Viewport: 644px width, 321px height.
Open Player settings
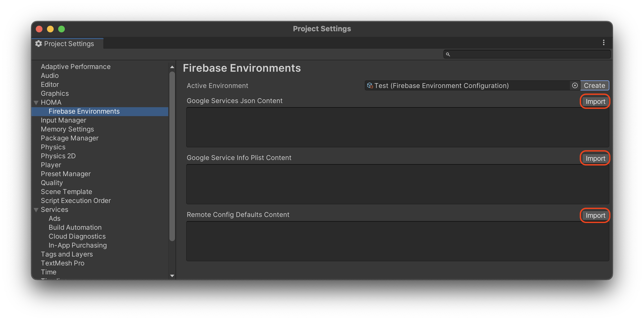click(x=51, y=165)
